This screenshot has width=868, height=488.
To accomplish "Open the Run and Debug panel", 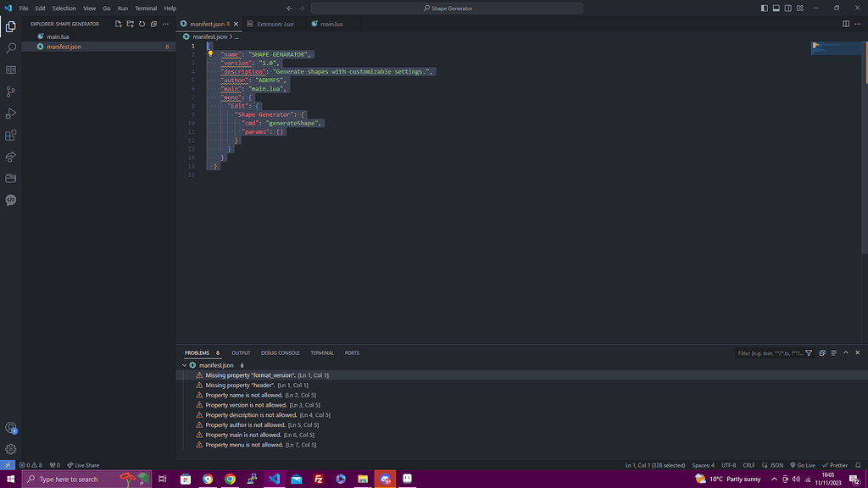I will coord(10,113).
